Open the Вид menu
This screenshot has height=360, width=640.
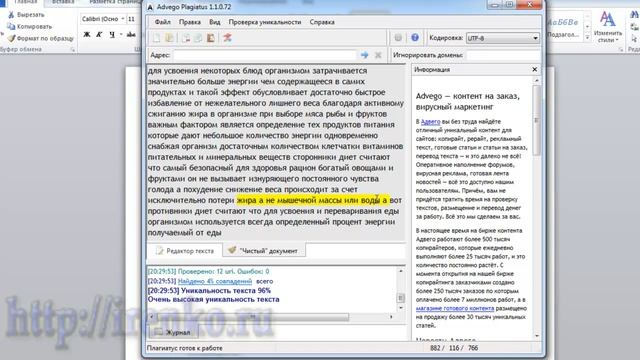click(x=215, y=22)
